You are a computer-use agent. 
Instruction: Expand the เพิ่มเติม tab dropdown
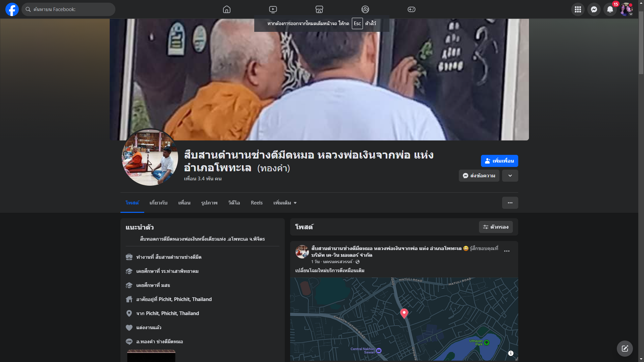285,203
